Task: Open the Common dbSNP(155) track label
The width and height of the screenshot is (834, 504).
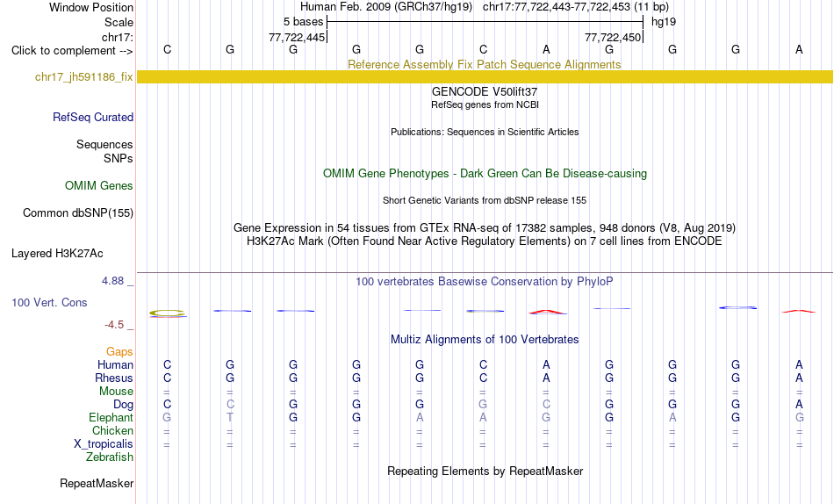Action: (78, 212)
